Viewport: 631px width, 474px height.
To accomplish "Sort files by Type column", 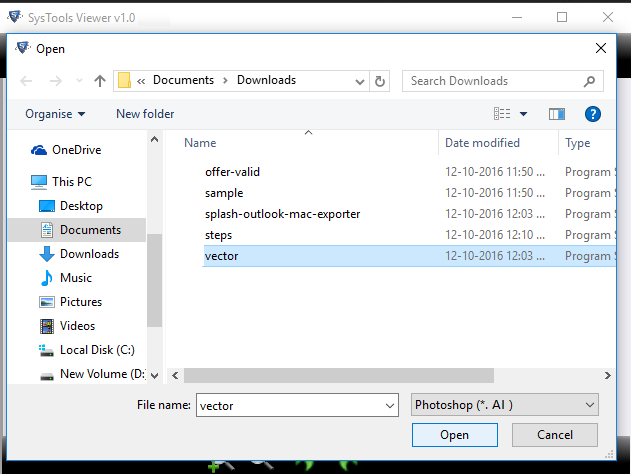I will tap(577, 143).
